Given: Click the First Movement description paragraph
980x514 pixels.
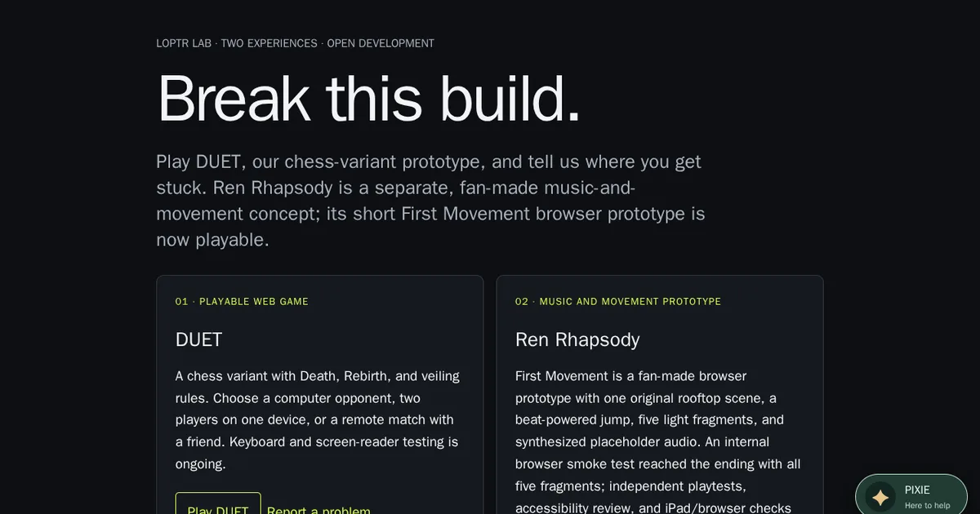Looking at the screenshot, I should (658, 441).
